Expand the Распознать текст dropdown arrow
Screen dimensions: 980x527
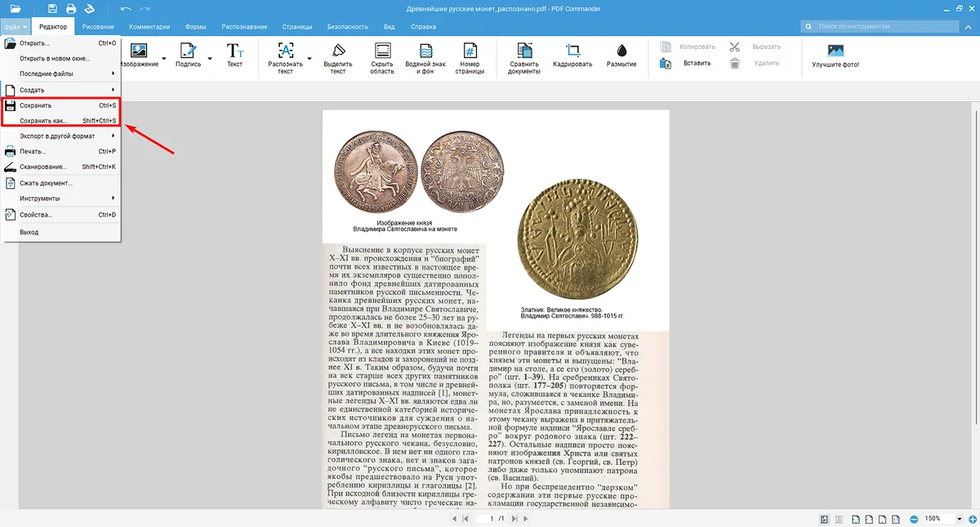310,58
